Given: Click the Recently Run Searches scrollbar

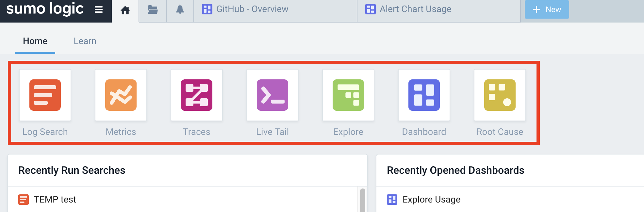Looking at the screenshot, I should click(x=363, y=200).
